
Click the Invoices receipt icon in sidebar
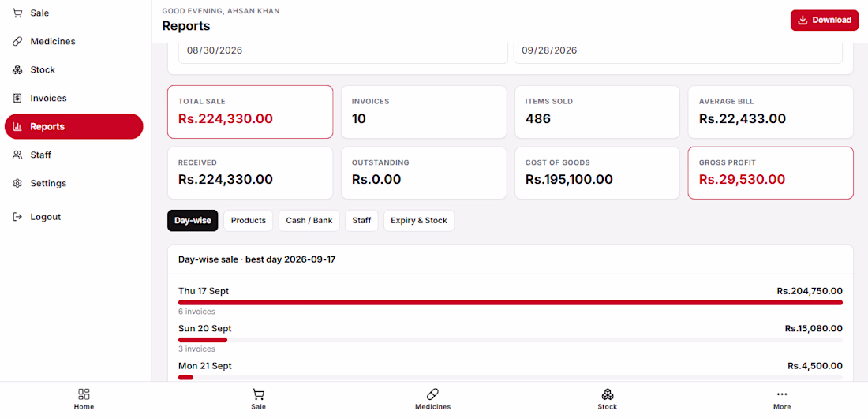coord(17,98)
